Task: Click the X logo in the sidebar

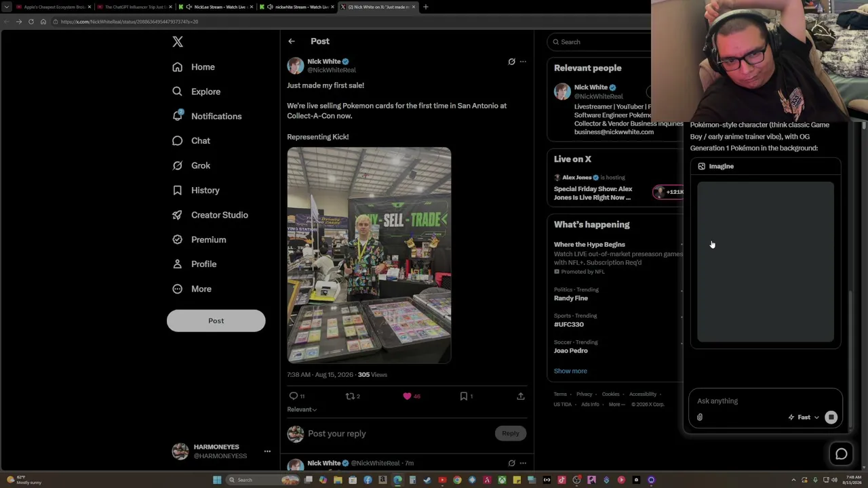Action: tap(178, 42)
